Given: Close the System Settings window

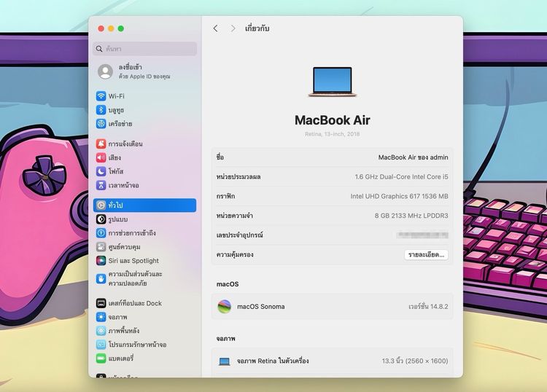Looking at the screenshot, I should click(x=101, y=28).
